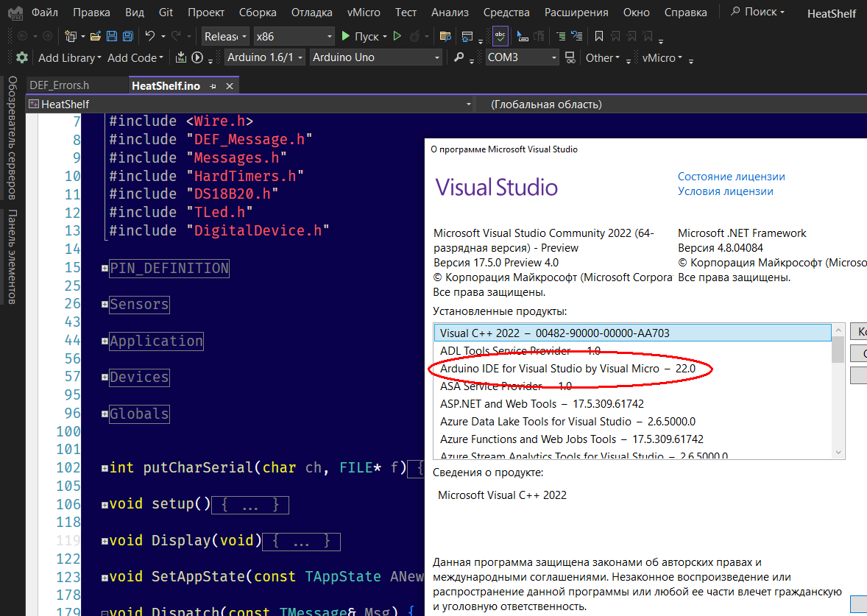
Task: Toggle the abc spell checker icon
Action: pos(500,36)
